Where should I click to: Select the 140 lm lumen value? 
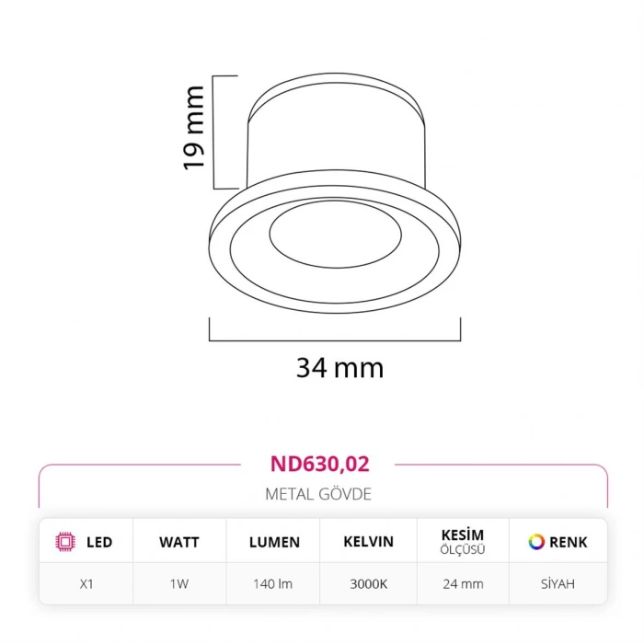point(273,583)
